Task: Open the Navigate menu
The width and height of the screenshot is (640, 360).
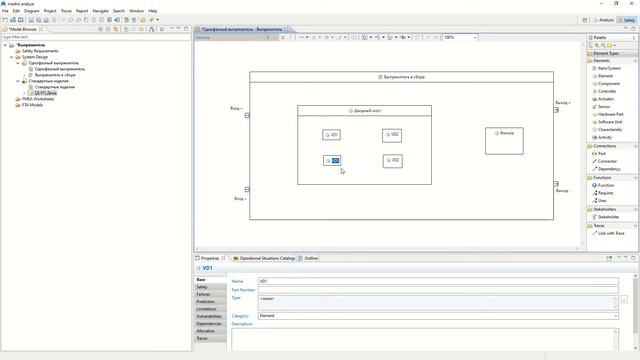Action: coord(100,11)
